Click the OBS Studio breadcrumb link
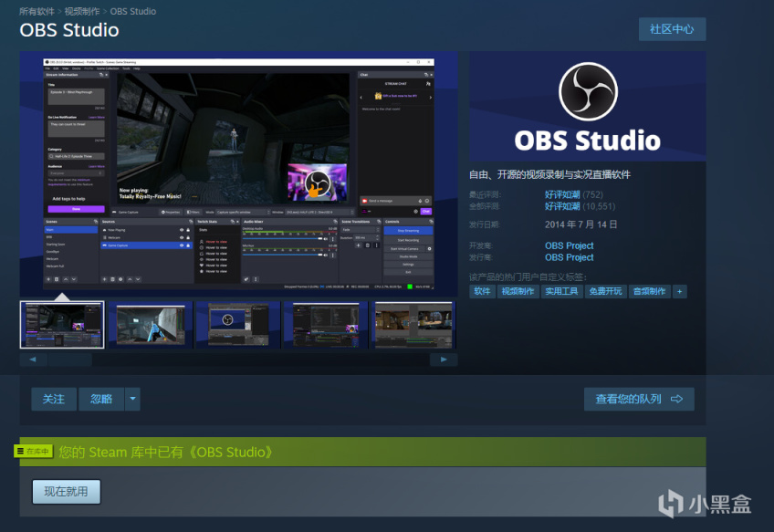This screenshot has height=532, width=774. 132,11
